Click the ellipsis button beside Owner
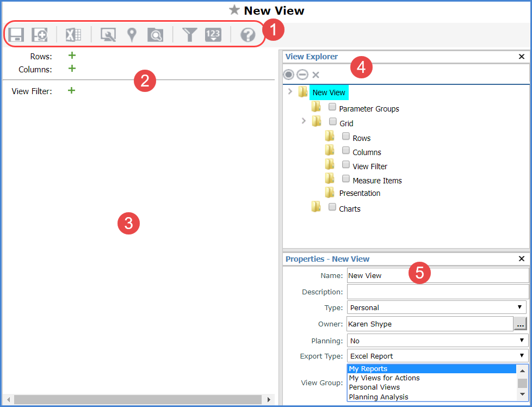The image size is (532, 407). coord(520,324)
